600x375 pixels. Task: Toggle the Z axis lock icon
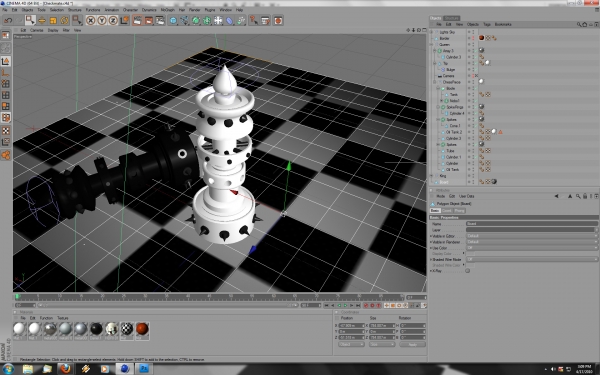click(x=113, y=20)
